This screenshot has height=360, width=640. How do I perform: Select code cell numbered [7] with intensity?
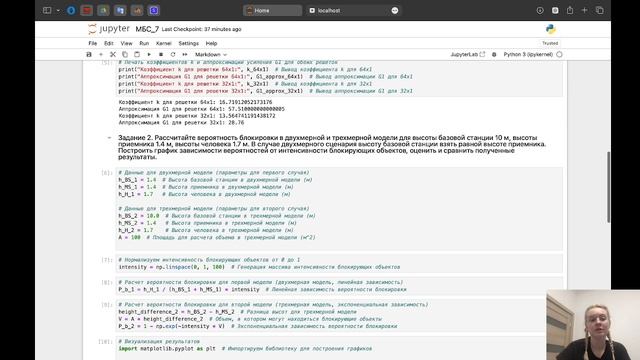339,263
